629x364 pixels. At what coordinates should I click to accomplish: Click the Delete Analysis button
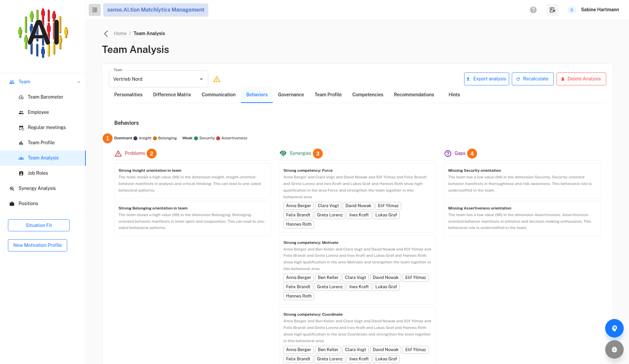[x=581, y=79]
